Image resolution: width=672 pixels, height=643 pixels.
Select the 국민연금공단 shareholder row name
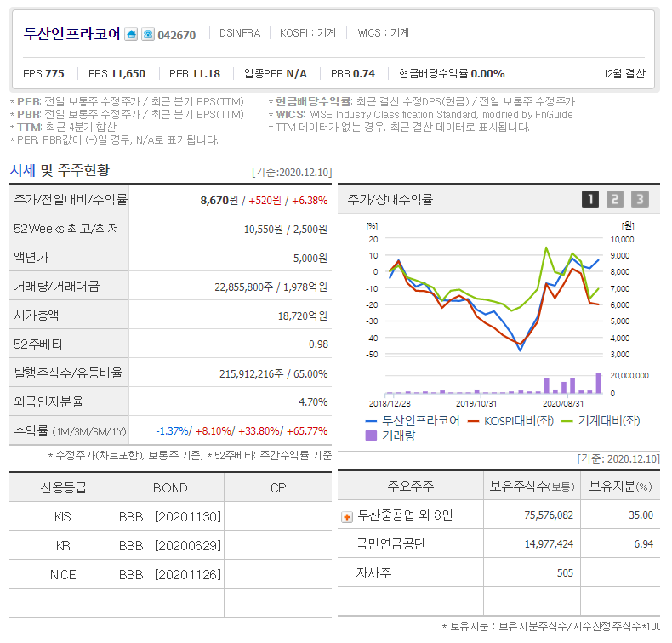coord(390,544)
